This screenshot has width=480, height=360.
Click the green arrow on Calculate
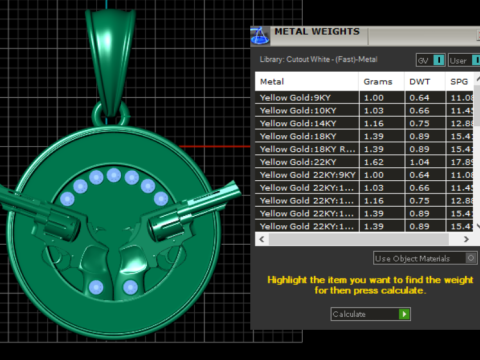(x=404, y=314)
